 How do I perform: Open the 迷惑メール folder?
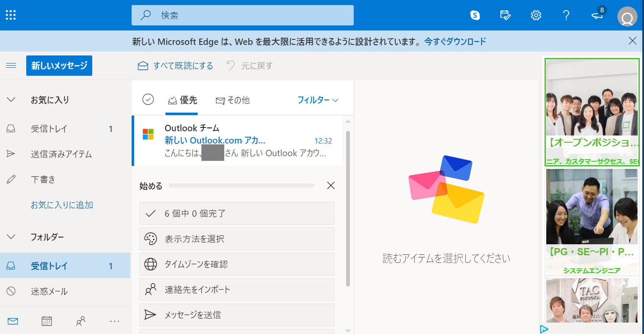pos(65,291)
